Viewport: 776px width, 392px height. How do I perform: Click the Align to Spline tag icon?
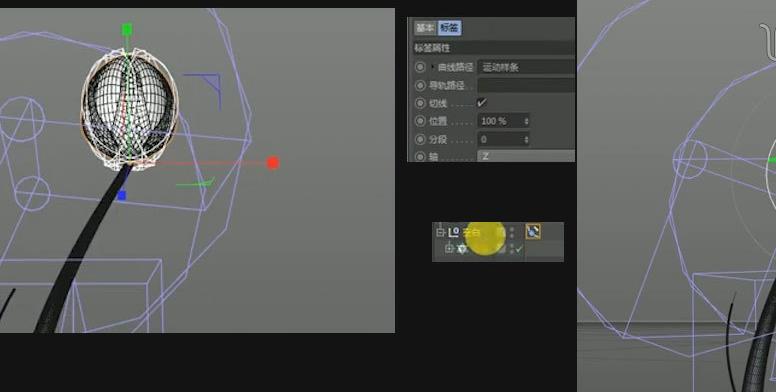(533, 231)
